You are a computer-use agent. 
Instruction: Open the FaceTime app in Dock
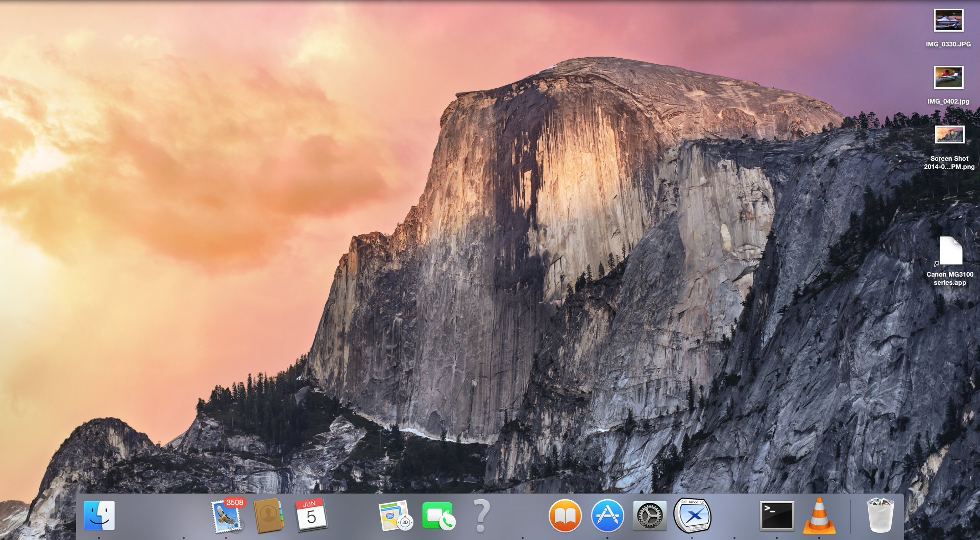[x=438, y=516]
